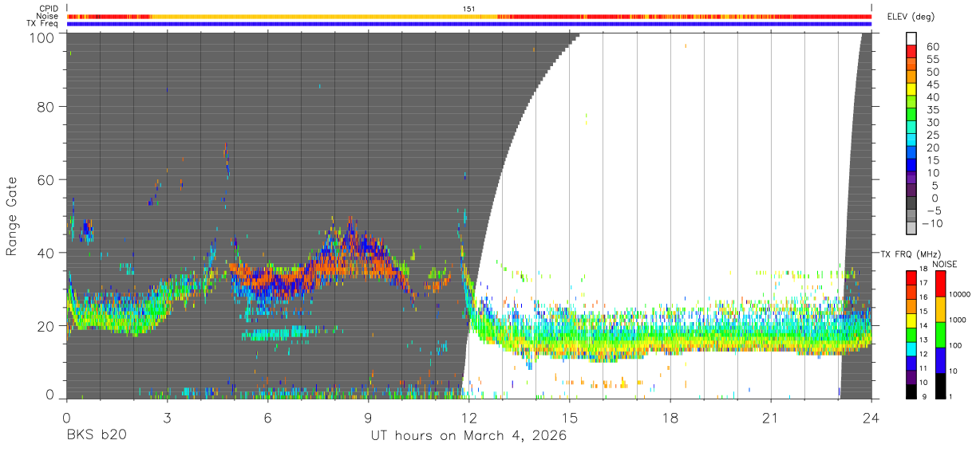Click the Range Gate axis title
Screen dimensions: 980x452
12,217
